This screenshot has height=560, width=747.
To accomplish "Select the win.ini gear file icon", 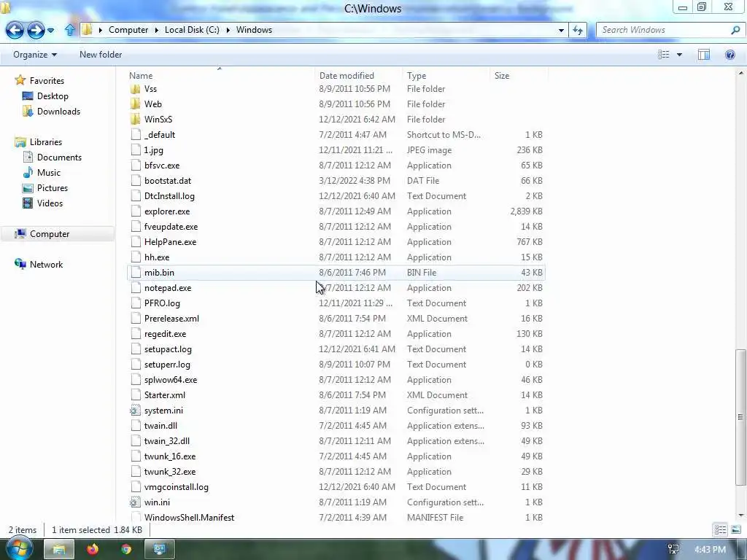I will coord(135,502).
